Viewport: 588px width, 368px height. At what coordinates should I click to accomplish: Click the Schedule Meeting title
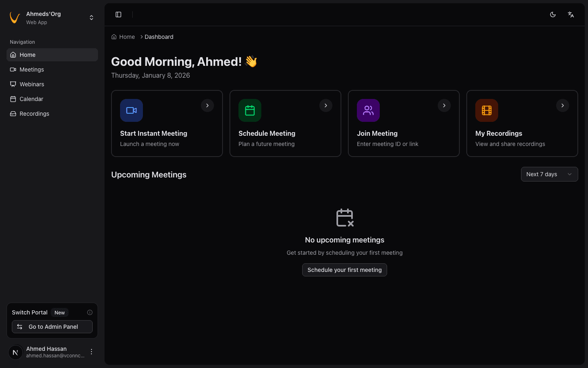pyautogui.click(x=267, y=133)
